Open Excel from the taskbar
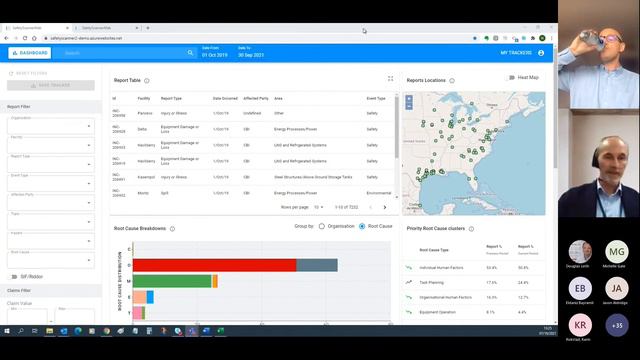This screenshot has height=360, width=640. [221, 331]
